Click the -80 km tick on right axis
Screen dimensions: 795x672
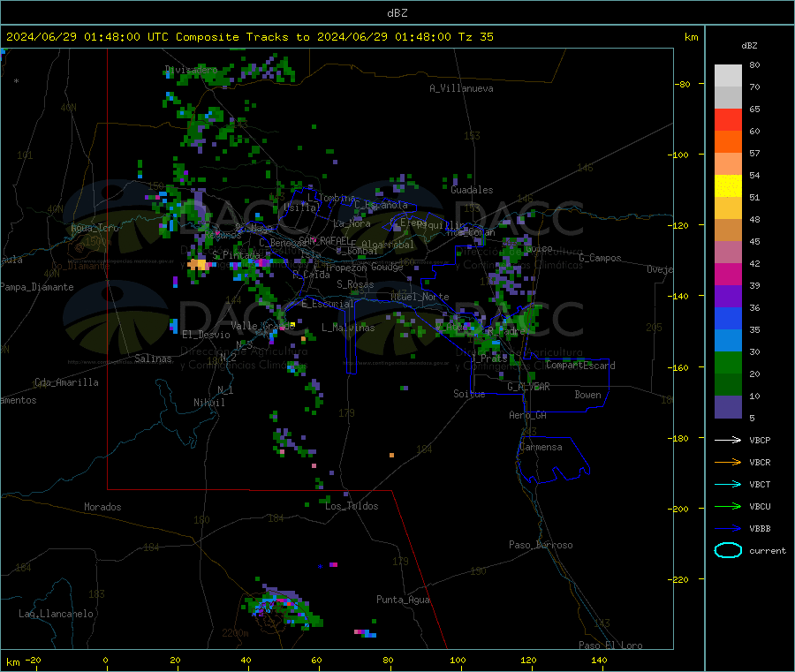683,84
